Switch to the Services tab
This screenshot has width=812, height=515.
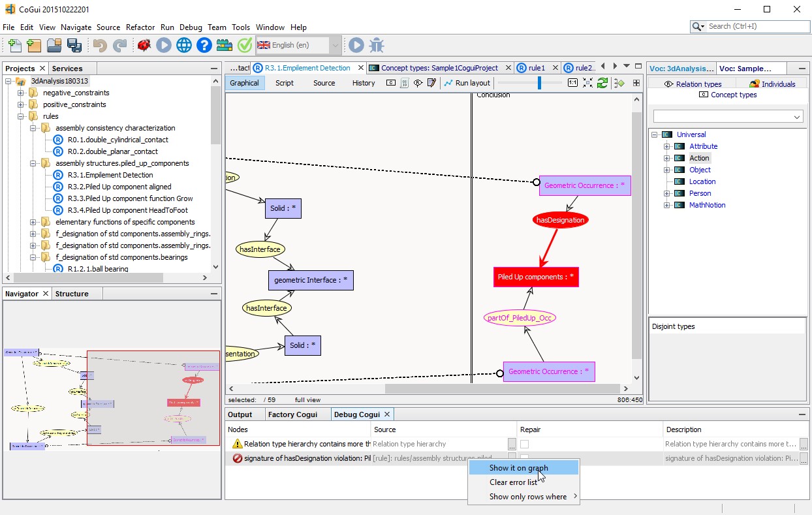click(x=67, y=69)
